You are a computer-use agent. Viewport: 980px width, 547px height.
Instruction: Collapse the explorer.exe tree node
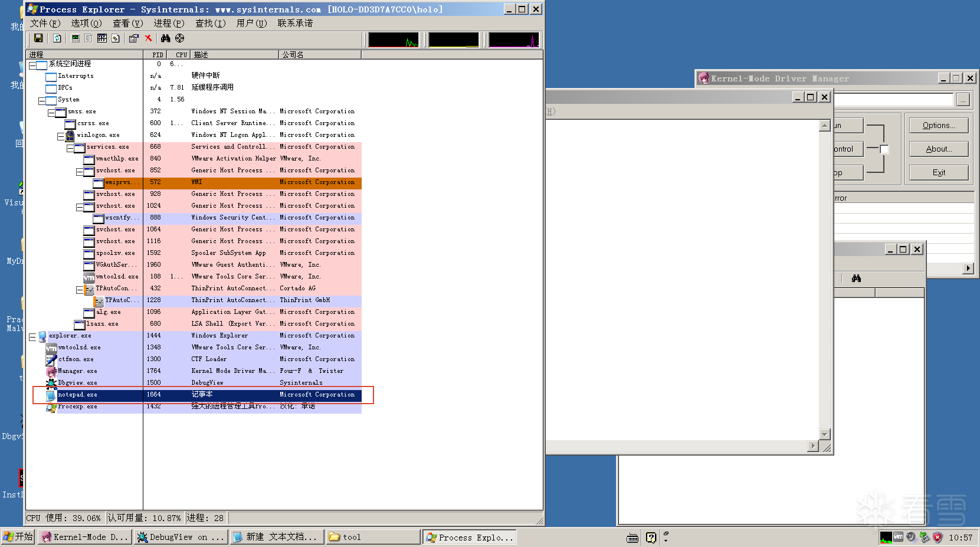pos(32,337)
